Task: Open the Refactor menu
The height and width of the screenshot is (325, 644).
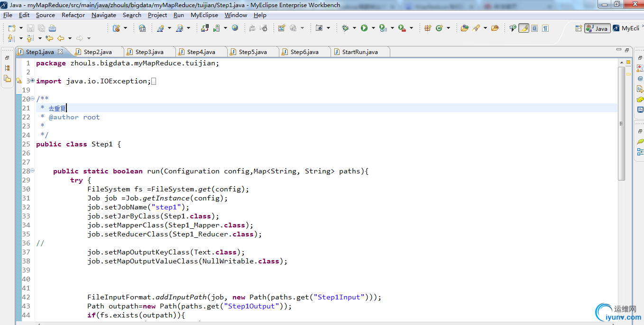Action: 74,15
